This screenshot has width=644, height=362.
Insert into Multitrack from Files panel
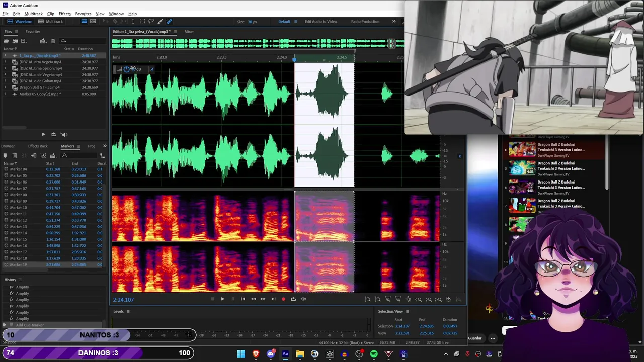pyautogui.click(x=43, y=41)
